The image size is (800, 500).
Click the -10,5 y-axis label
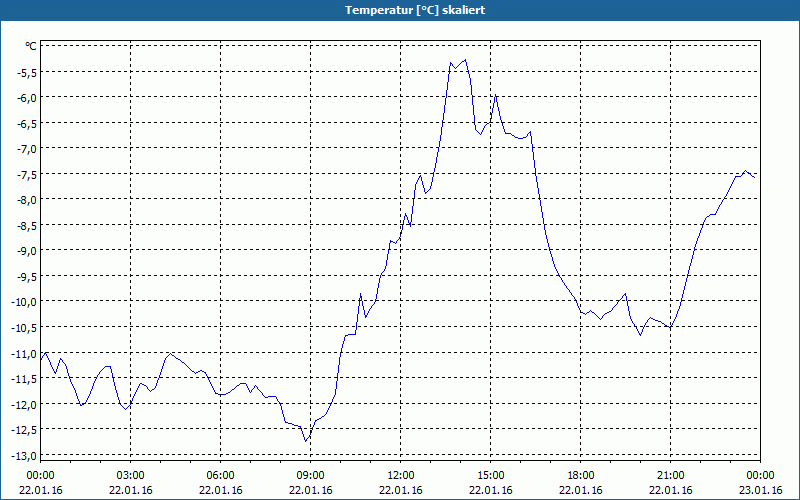[x=24, y=327]
